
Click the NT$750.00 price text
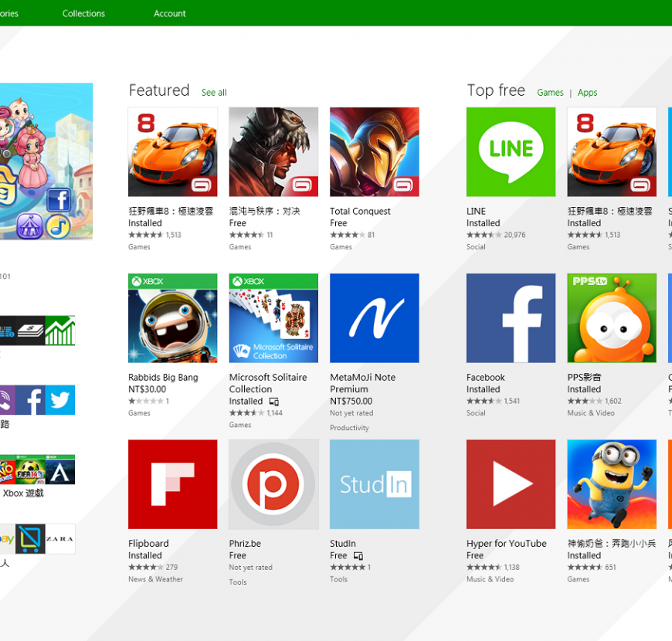(351, 401)
